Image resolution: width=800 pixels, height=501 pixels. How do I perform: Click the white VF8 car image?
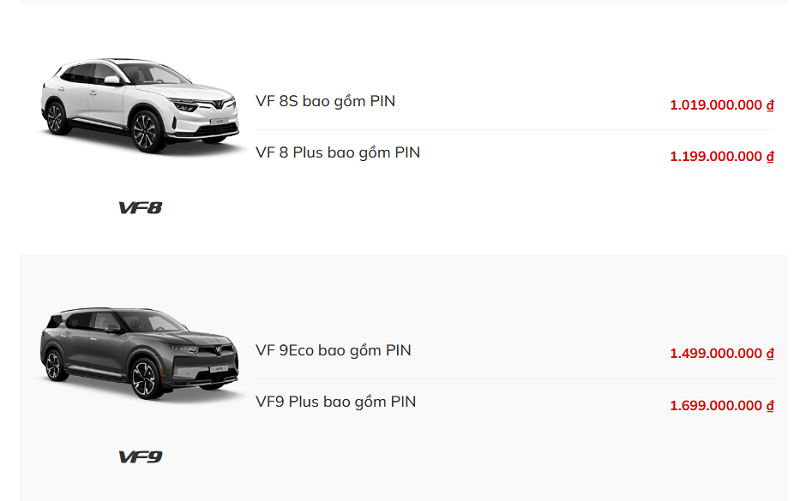[140, 105]
